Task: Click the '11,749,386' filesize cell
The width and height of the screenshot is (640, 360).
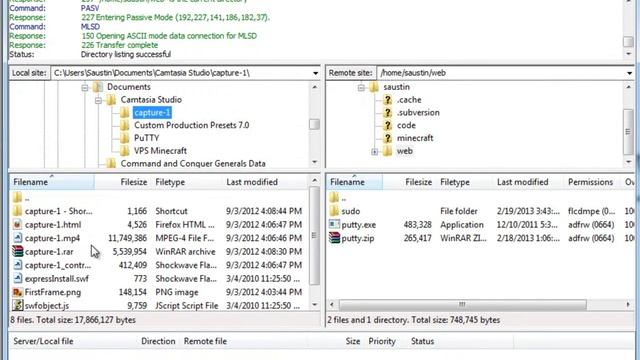Action: [127, 238]
